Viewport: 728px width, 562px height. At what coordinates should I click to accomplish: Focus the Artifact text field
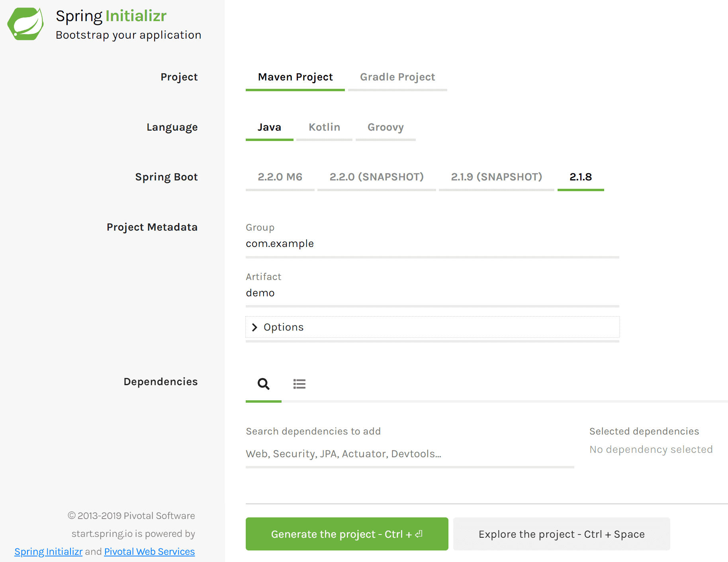pos(432,293)
